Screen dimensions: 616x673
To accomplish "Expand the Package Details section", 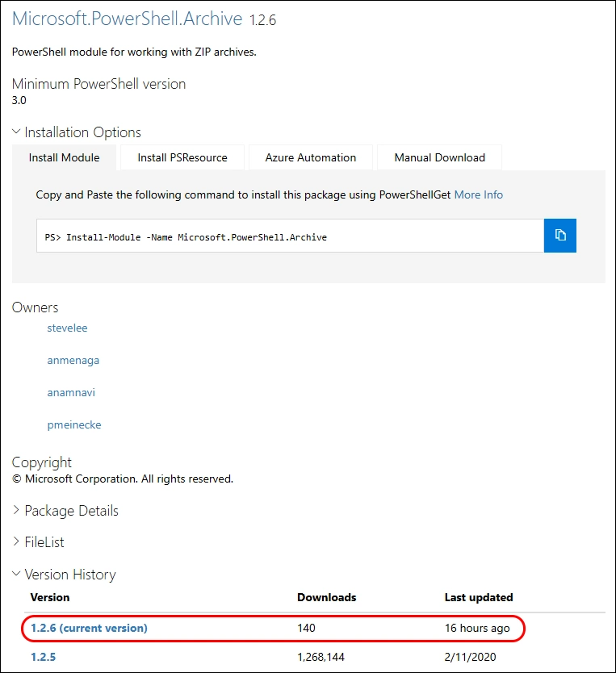I will [65, 511].
